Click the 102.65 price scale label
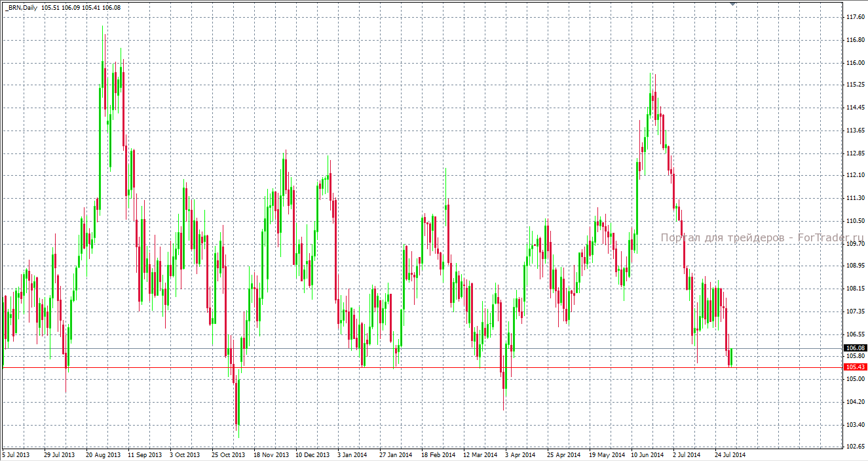The height and width of the screenshot is (461, 868). pyautogui.click(x=855, y=447)
